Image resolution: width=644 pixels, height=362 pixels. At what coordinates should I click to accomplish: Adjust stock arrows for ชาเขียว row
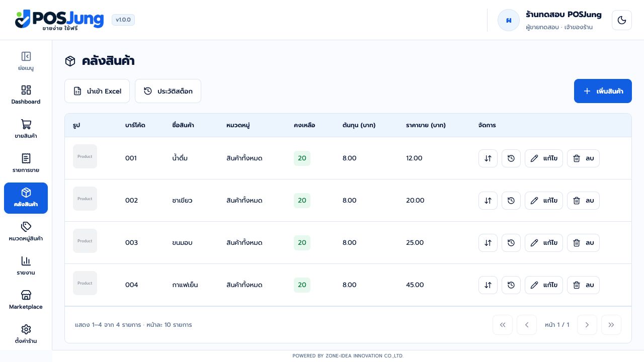tap(488, 201)
